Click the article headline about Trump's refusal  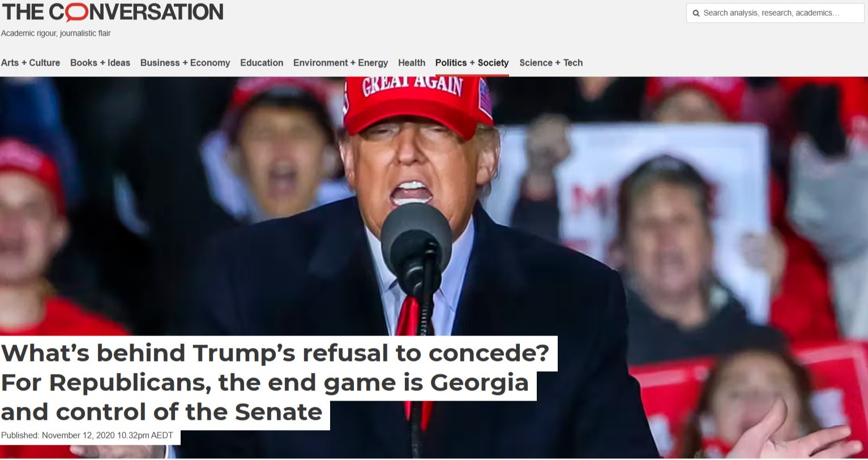tap(275, 382)
